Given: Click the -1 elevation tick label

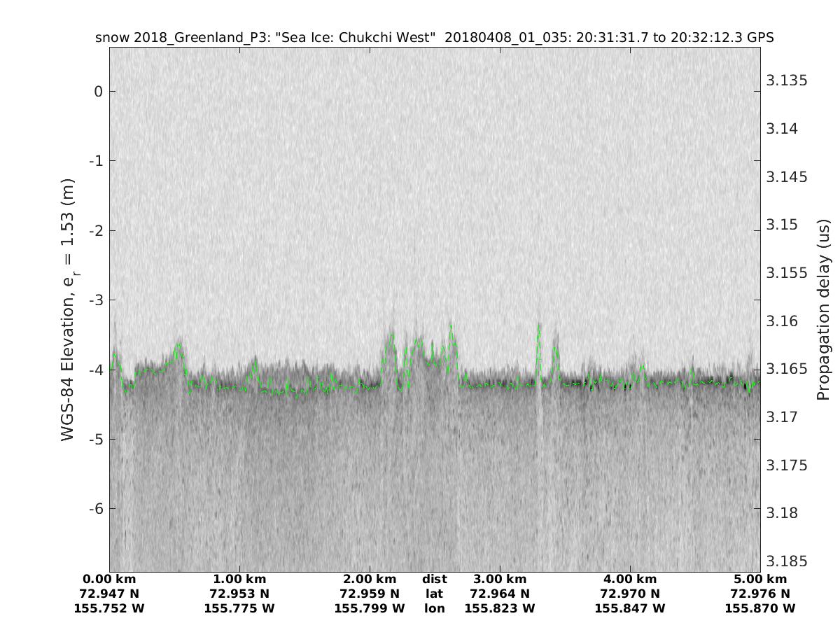Looking at the screenshot, I should click(x=96, y=161).
